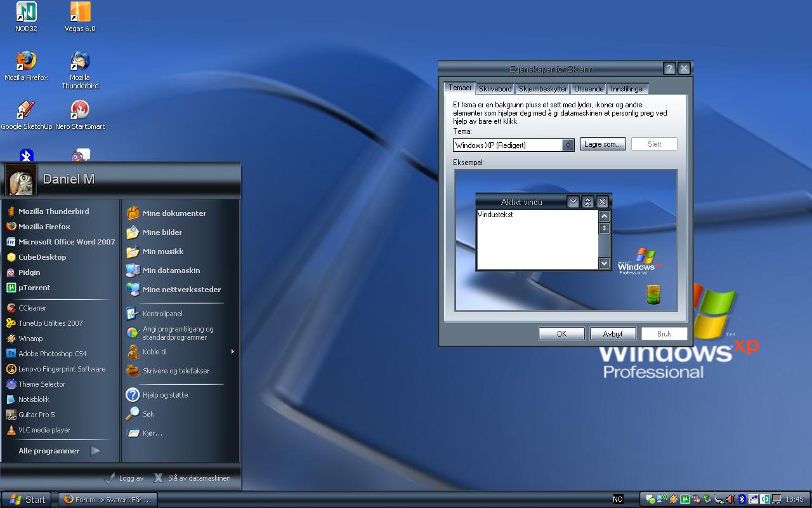Image resolution: width=812 pixels, height=508 pixels.
Task: Expand Alle programmer list
Action: [x=60, y=451]
